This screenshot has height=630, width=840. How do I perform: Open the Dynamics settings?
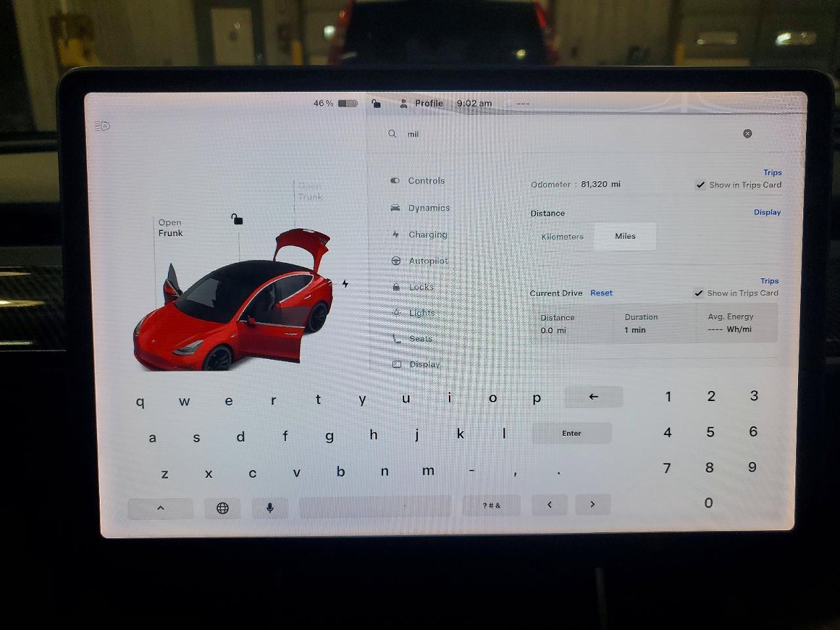tap(429, 208)
